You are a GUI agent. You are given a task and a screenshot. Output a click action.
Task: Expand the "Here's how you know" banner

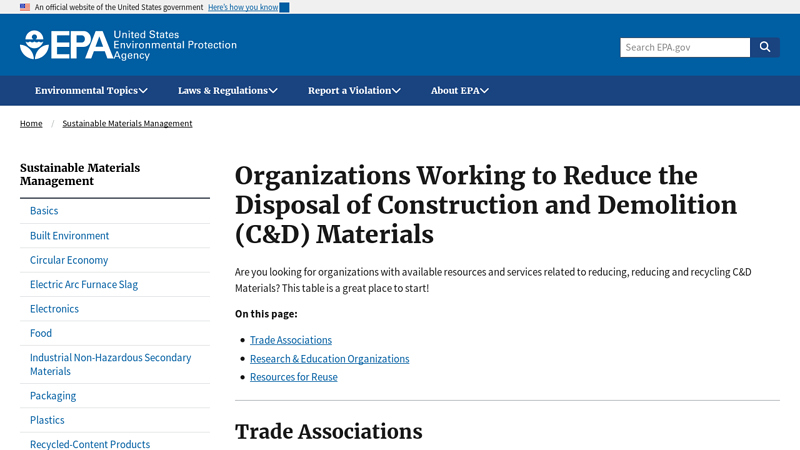(x=248, y=7)
